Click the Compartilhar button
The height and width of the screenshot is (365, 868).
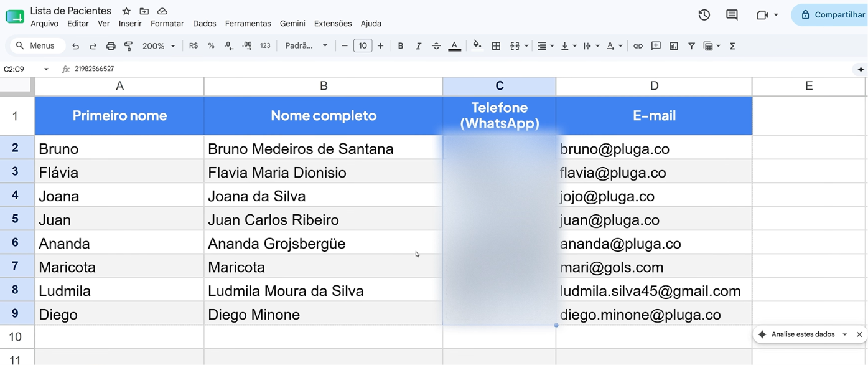pos(831,15)
